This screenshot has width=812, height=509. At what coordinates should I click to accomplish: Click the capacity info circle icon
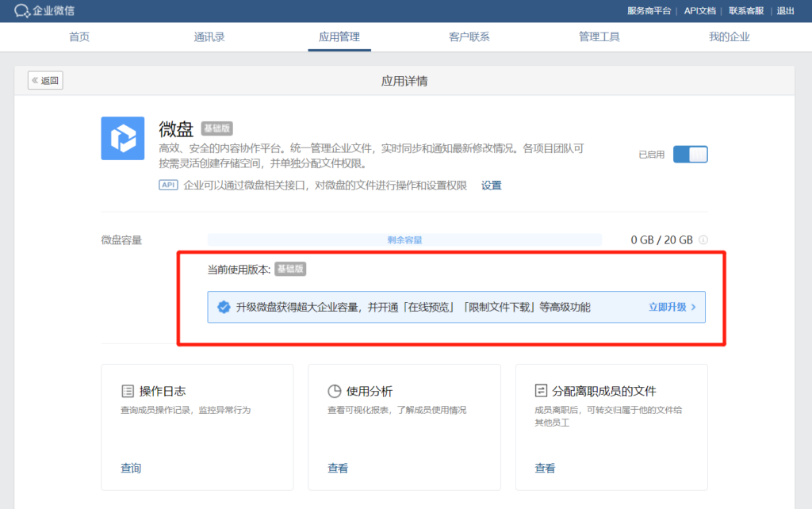coord(703,239)
